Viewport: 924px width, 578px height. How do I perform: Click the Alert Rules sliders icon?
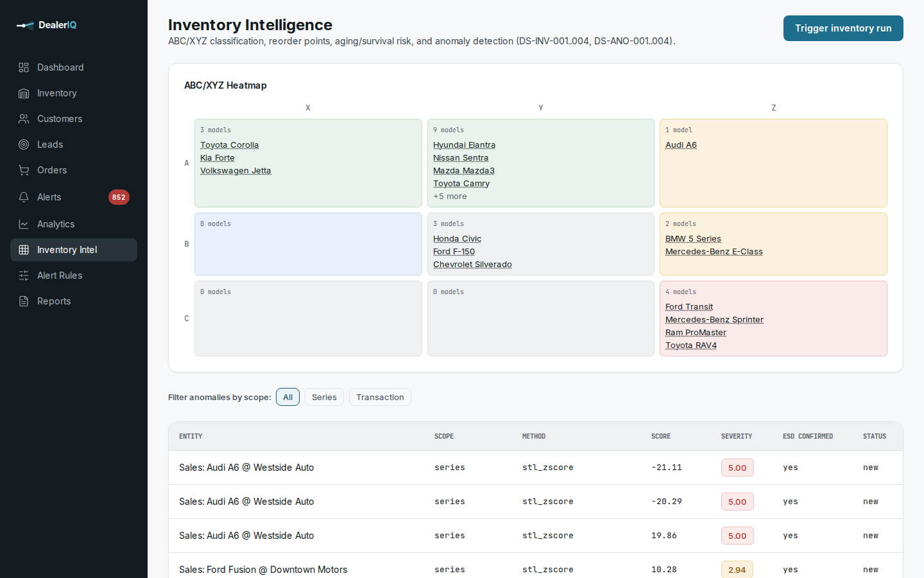pos(24,276)
